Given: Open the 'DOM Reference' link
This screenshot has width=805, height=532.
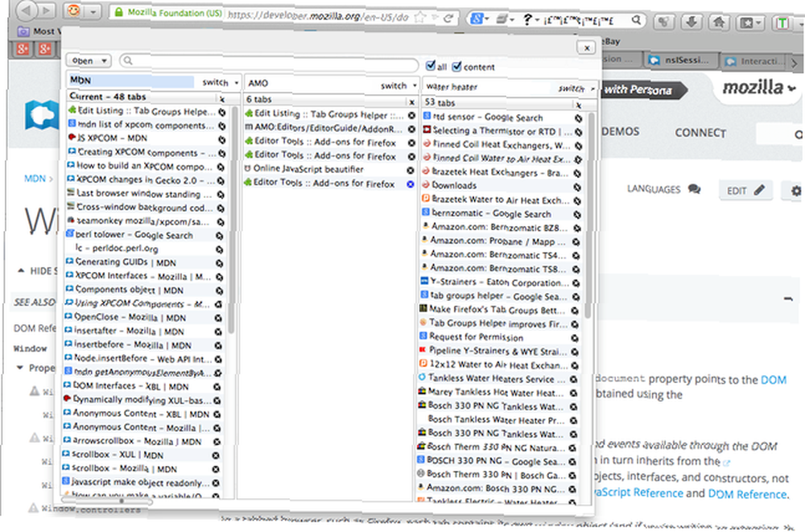Looking at the screenshot, I should 747,494.
